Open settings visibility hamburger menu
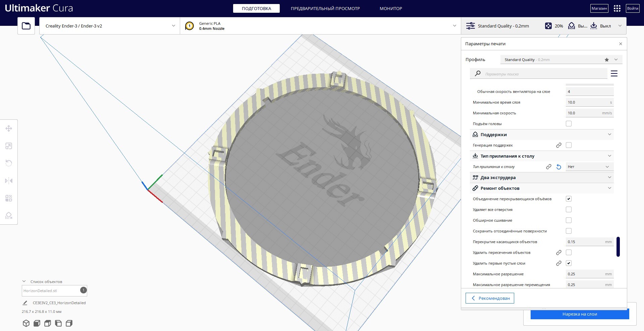 pos(614,73)
